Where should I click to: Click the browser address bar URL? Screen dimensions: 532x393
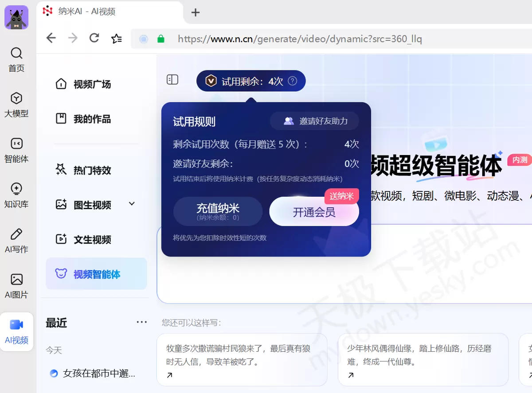(300, 39)
